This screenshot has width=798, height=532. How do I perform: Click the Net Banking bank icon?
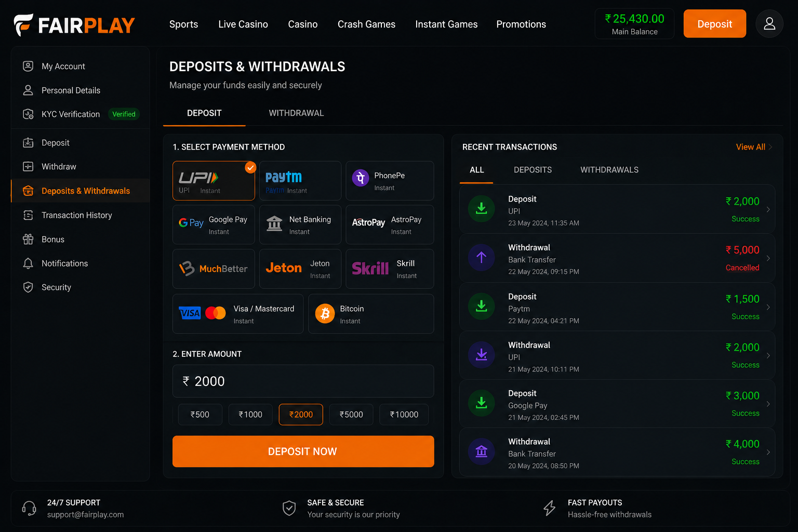tap(274, 224)
